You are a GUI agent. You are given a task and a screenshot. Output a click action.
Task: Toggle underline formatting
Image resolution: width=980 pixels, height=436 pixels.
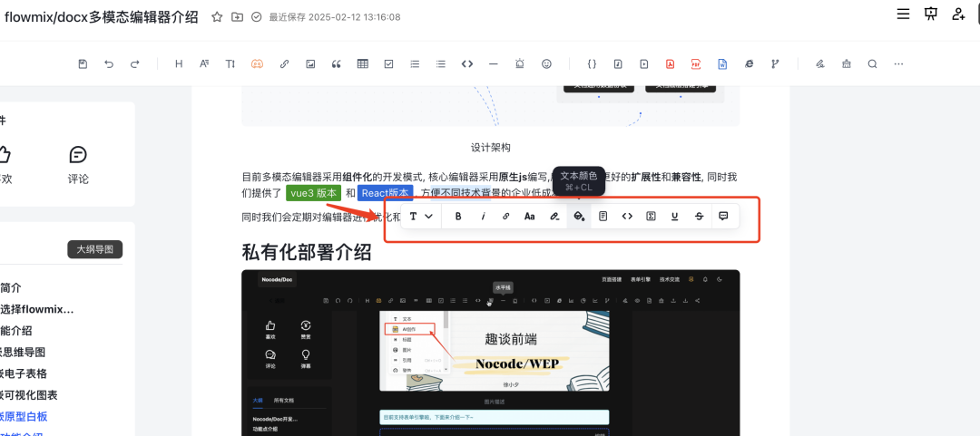pyautogui.click(x=674, y=216)
